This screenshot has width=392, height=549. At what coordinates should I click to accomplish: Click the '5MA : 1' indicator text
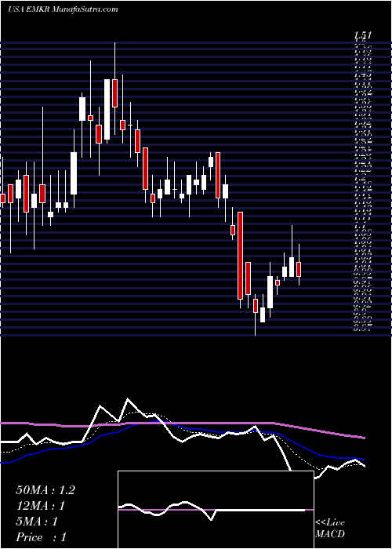(x=37, y=522)
